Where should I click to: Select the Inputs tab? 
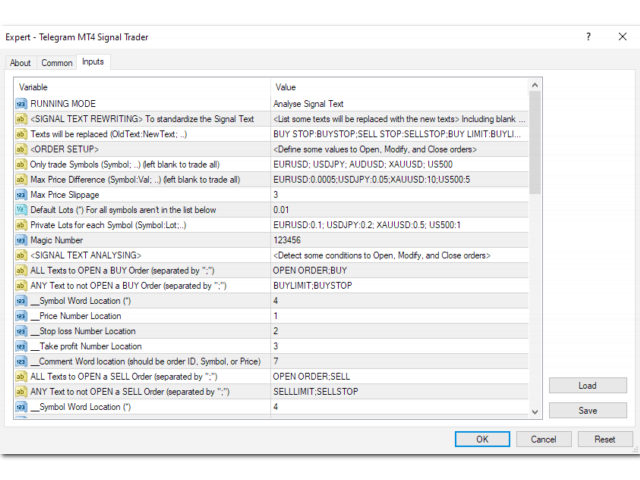coord(93,62)
